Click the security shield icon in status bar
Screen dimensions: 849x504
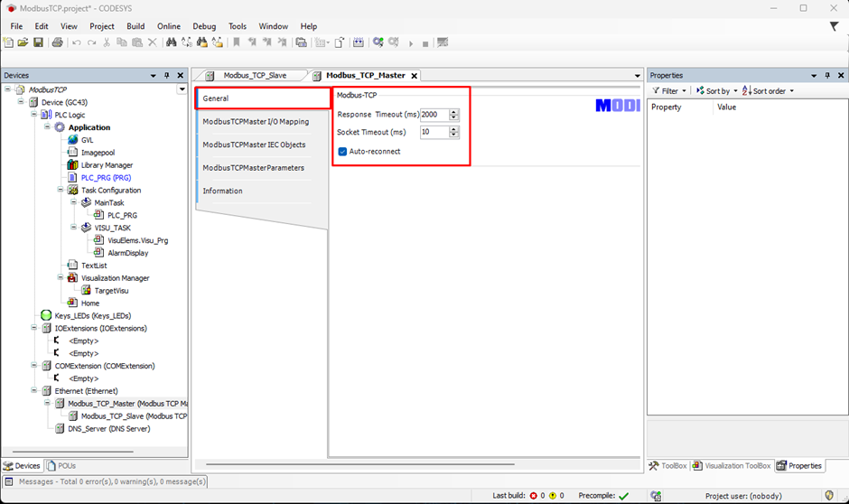[x=829, y=495]
